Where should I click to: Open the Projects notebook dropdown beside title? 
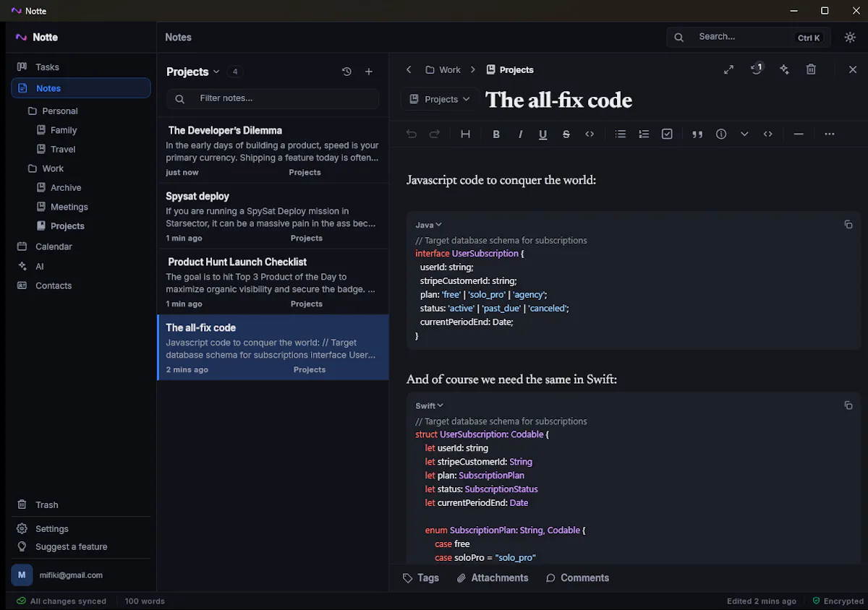(440, 99)
